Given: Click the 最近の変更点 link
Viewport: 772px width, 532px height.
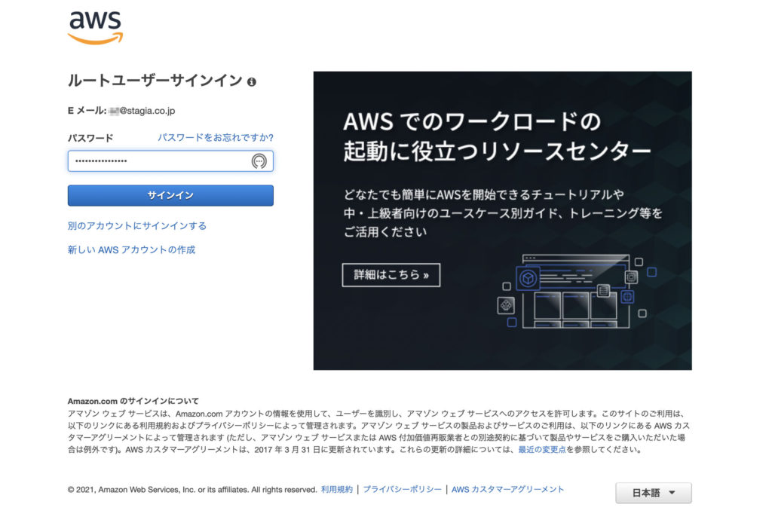Looking at the screenshot, I should coord(541,449).
